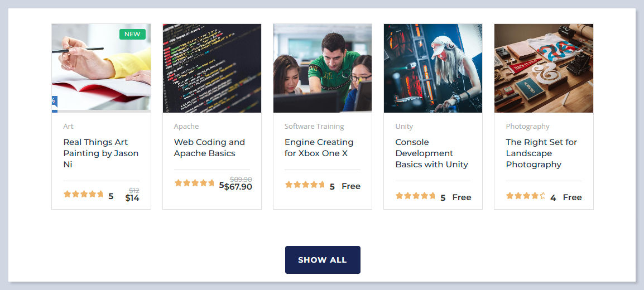The height and width of the screenshot is (290, 644).
Task: Open the Real Things Art Painting course thumbnail
Action: [101, 68]
